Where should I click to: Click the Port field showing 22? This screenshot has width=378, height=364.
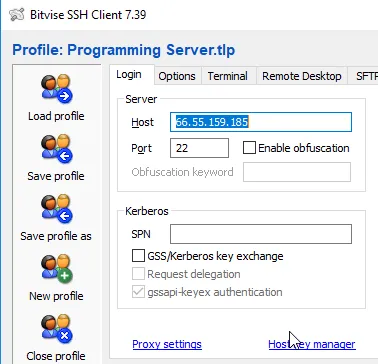pyautogui.click(x=199, y=148)
